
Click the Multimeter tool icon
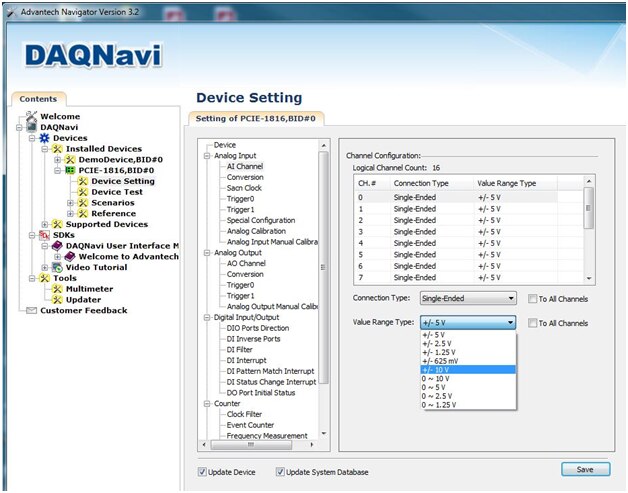(x=57, y=289)
